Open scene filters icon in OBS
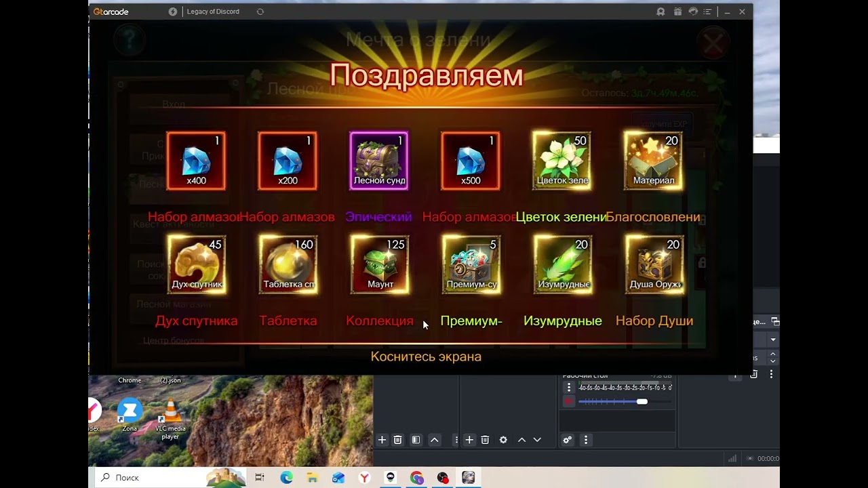Viewport: 868px width, 488px height. (x=416, y=440)
